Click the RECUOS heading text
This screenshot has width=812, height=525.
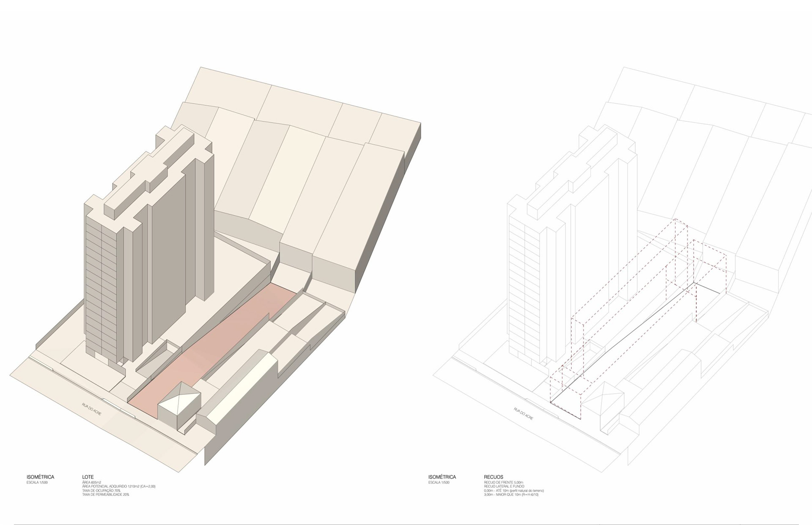click(x=494, y=477)
